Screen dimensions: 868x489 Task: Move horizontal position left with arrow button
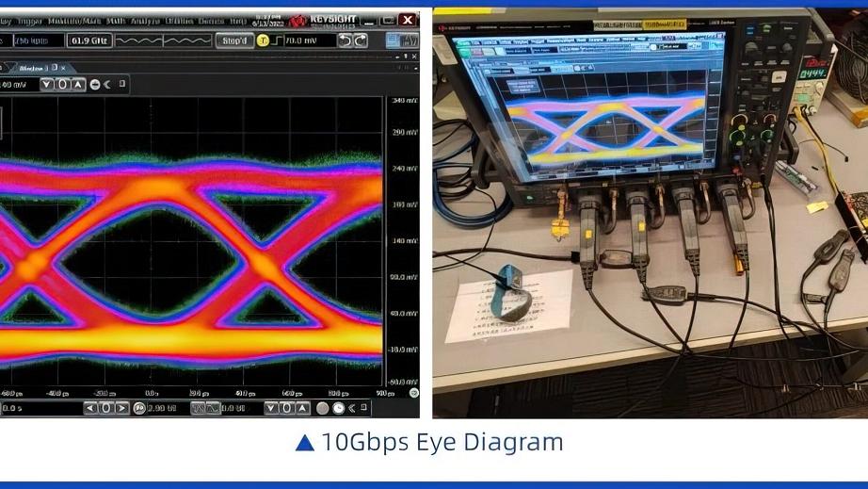click(x=90, y=408)
